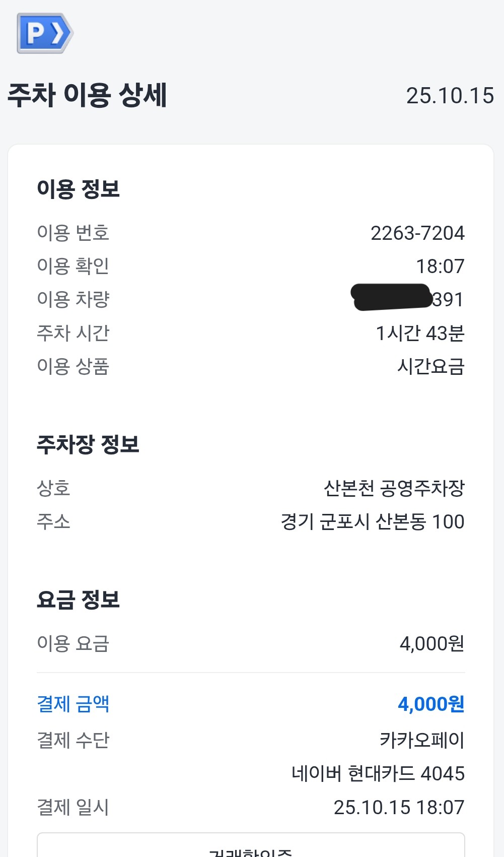
Task: Click the 시간요금 product value
Action: click(x=430, y=366)
